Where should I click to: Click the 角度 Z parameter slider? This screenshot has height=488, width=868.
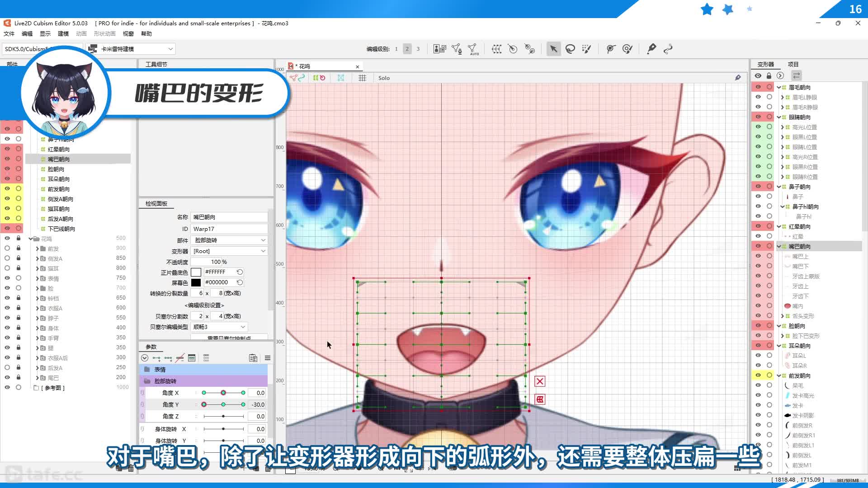coord(223,416)
